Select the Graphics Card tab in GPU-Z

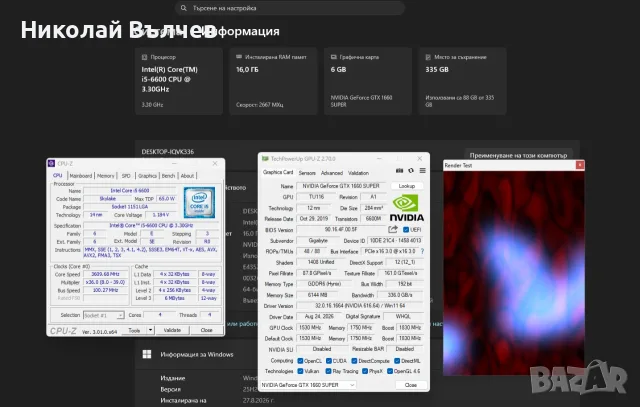[x=278, y=172]
